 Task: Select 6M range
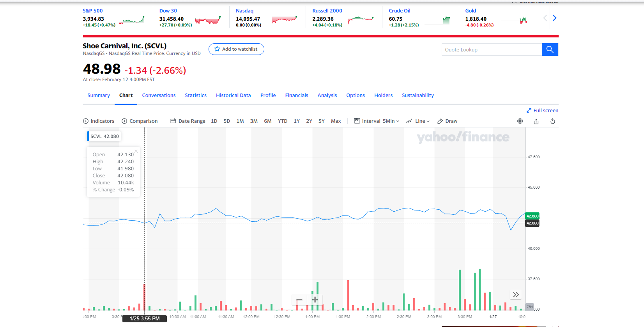click(268, 121)
